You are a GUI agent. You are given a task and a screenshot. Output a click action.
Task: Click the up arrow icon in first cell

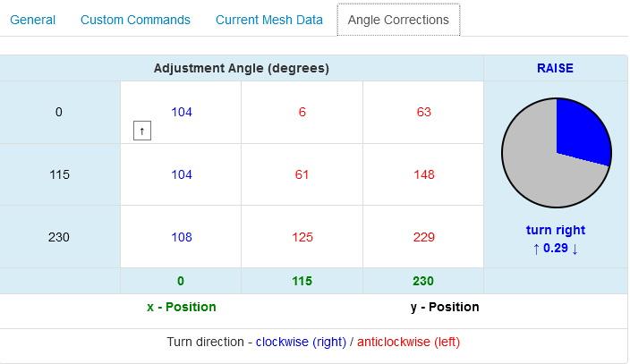click(141, 131)
